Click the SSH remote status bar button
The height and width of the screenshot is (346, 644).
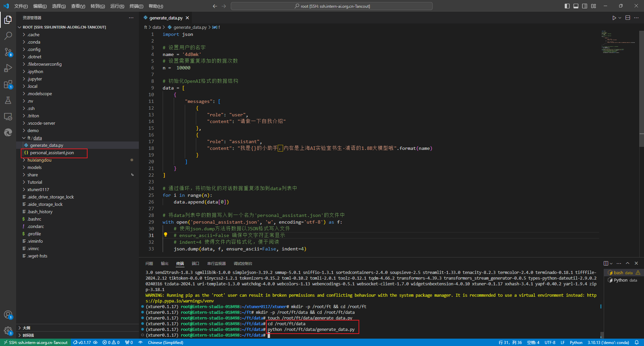pos(36,342)
